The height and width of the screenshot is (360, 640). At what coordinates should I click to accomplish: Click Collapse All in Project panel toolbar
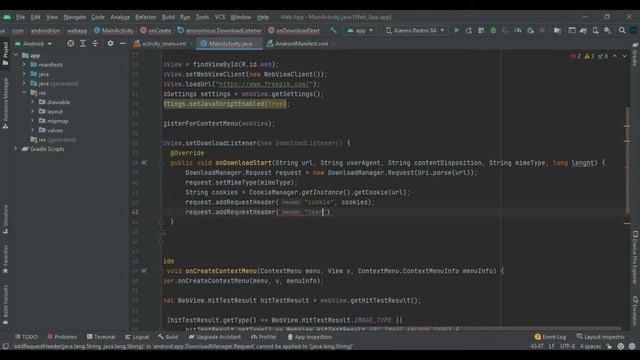[x=95, y=43]
